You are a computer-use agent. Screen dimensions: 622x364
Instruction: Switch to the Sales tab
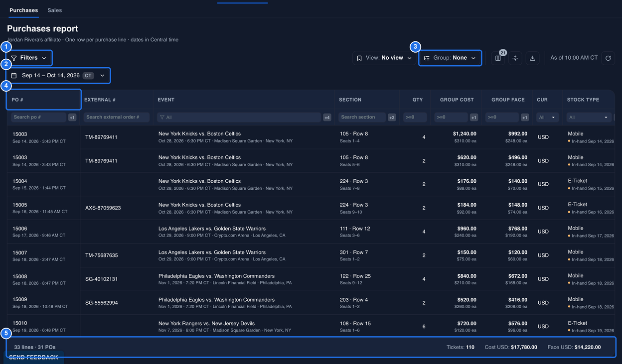pos(55,10)
